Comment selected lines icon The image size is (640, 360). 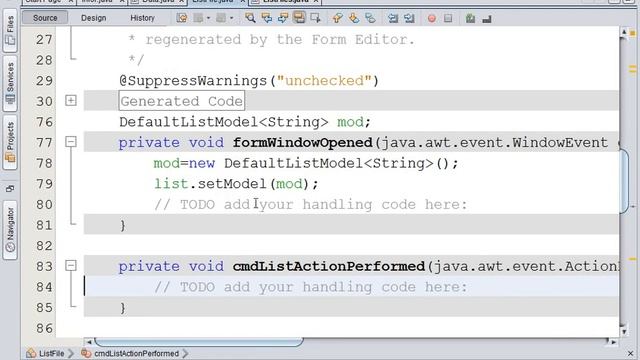point(470,18)
